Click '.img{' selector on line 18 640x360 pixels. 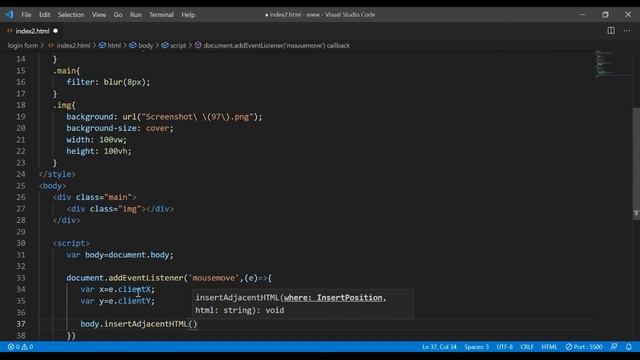(64, 105)
